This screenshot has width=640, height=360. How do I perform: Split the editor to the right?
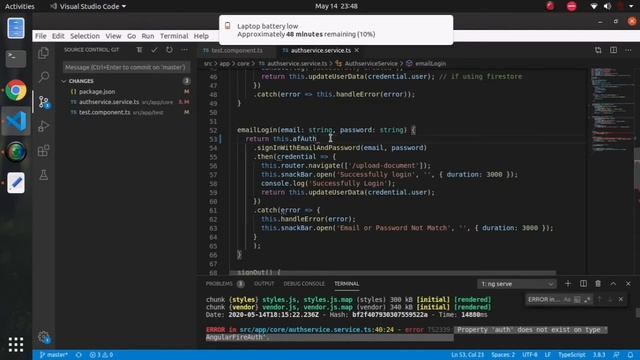(x=613, y=50)
